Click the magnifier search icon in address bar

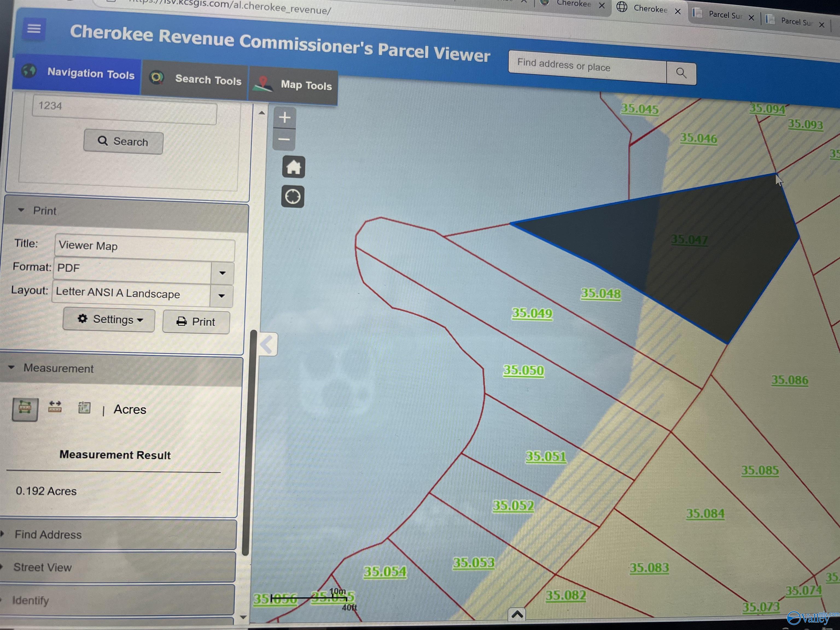(681, 73)
